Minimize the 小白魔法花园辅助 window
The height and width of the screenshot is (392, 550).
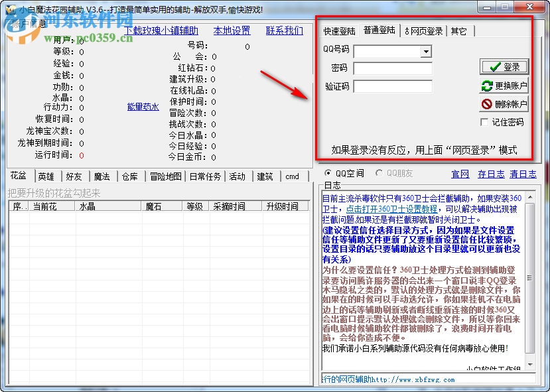point(487,7)
